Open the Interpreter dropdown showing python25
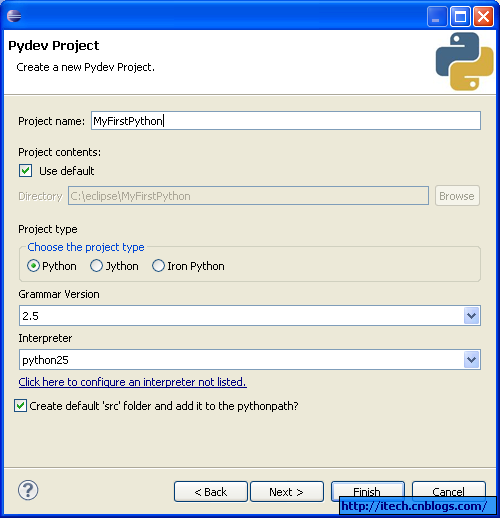This screenshot has width=500, height=518. 471,360
